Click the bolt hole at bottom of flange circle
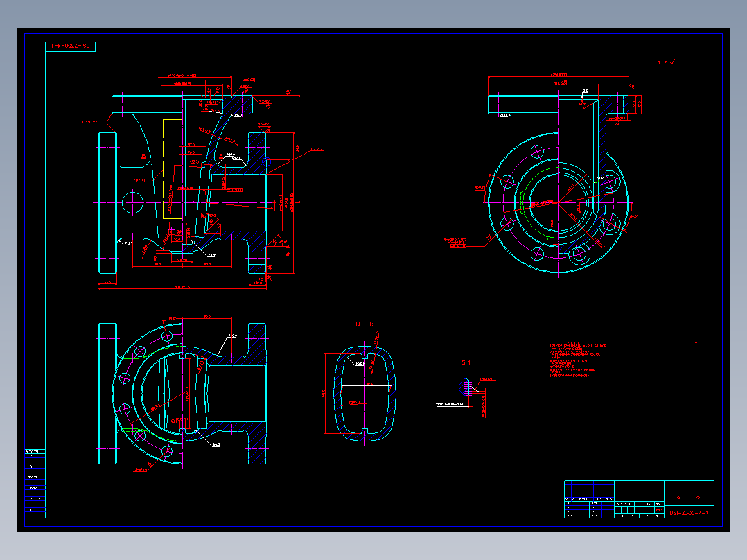Image resolution: width=747 pixels, height=560 pixels. point(579,255)
